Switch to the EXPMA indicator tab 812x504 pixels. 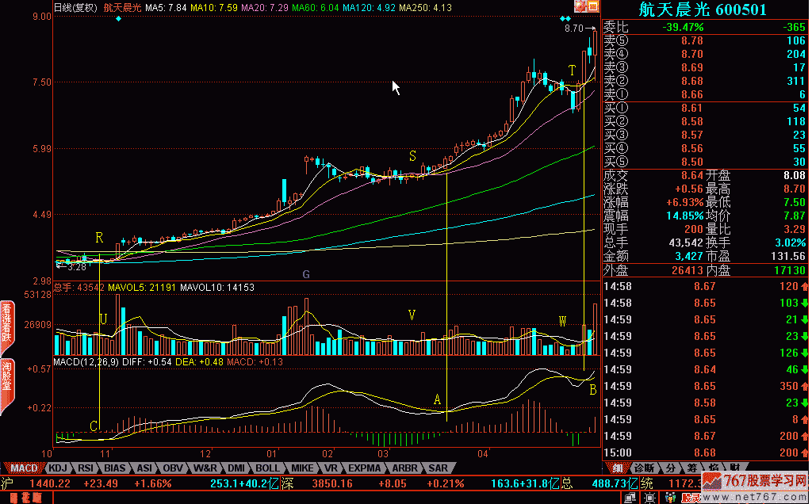point(364,468)
